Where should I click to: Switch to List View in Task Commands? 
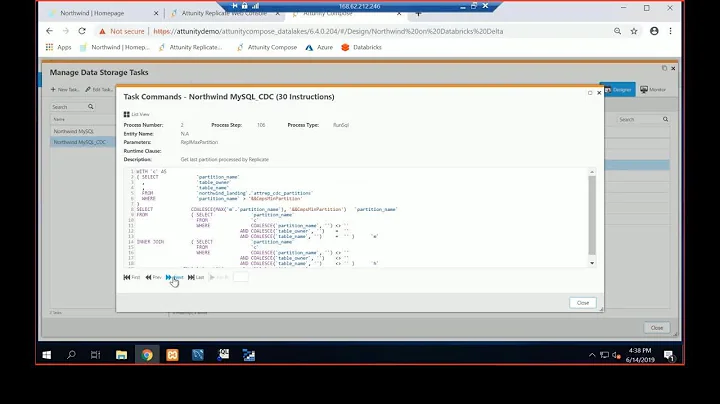[136, 114]
